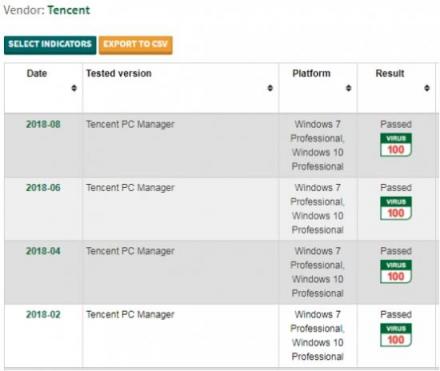Open the 2018-08 test date link

(x=43, y=124)
